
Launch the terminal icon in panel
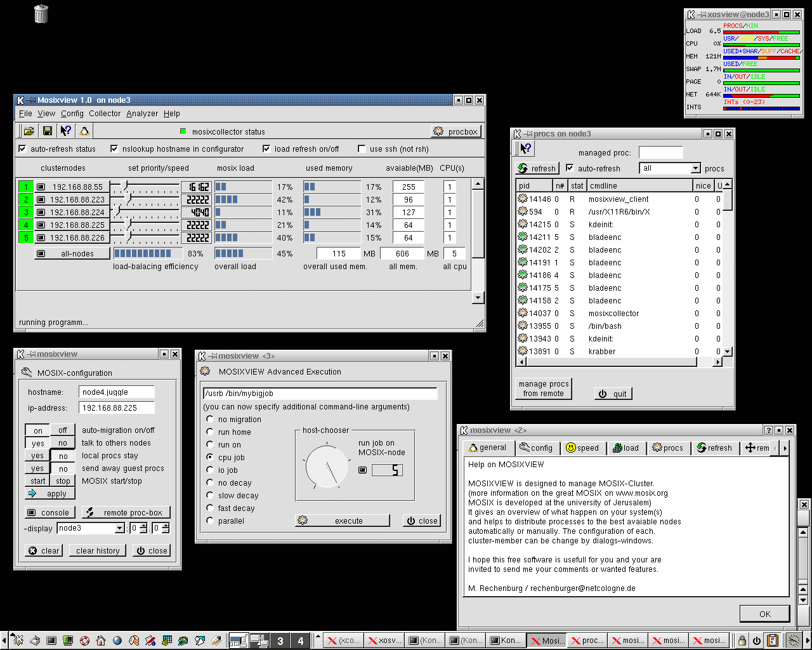click(51, 640)
